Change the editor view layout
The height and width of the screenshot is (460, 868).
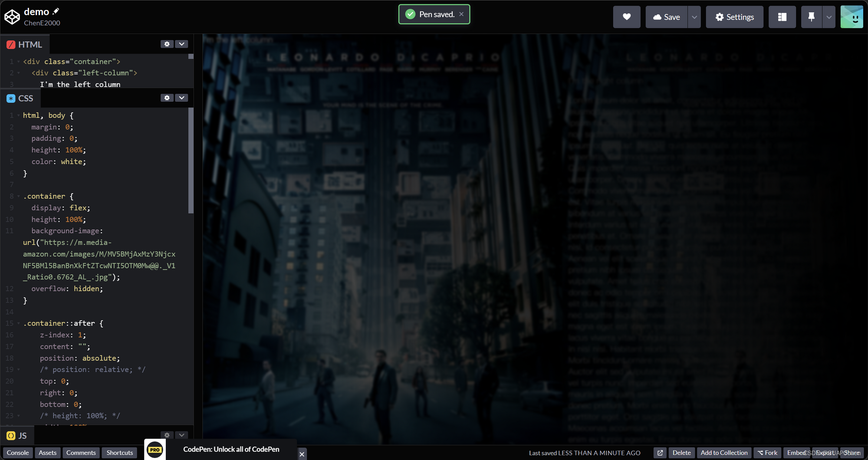point(782,17)
